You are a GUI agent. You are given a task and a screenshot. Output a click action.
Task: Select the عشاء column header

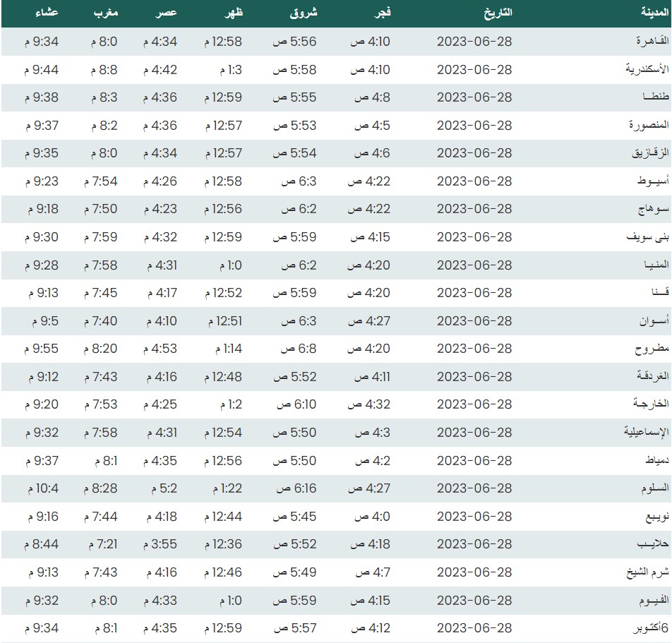[47, 13]
